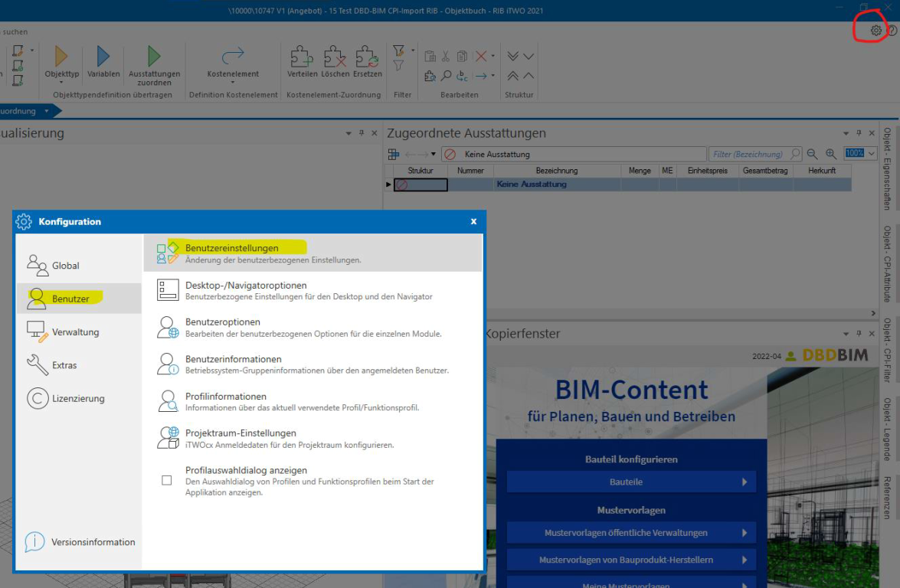Screen dimensions: 900x588
Task: Expand the Objekttyp dropdown arrow
Action: (x=62, y=83)
